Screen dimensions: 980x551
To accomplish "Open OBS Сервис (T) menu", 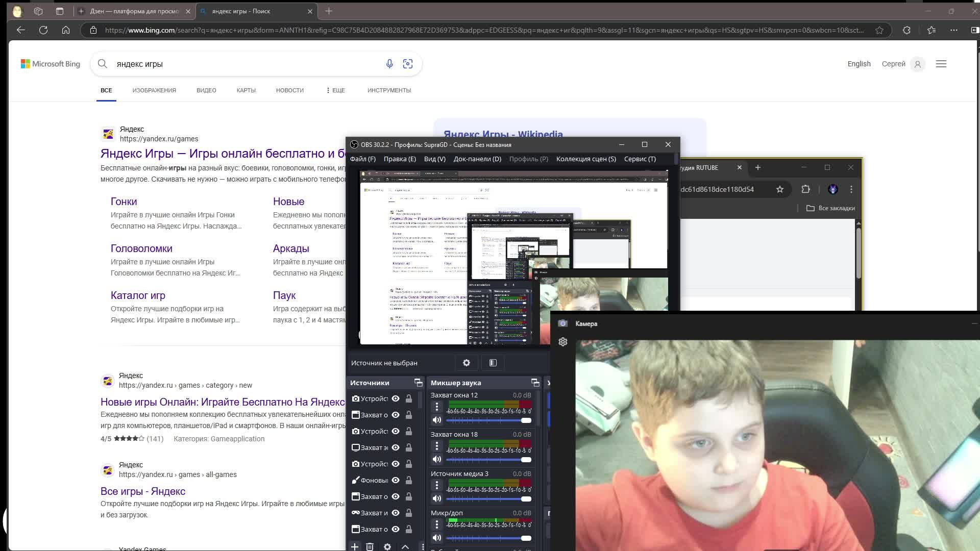I will click(640, 159).
